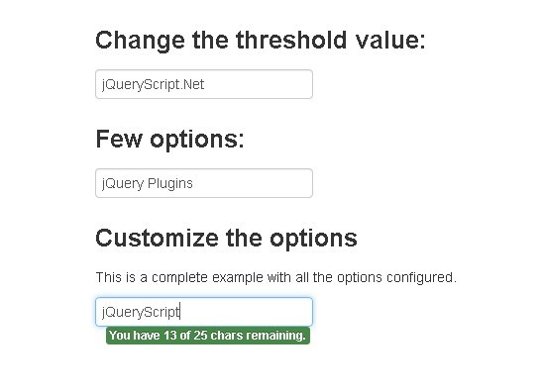Click the word "threshold" in the heading

tap(291, 40)
